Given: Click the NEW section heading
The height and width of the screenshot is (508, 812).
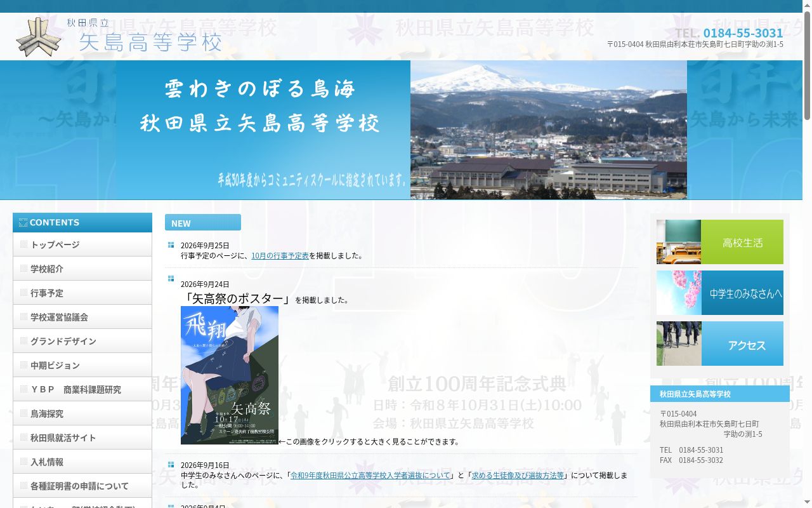Looking at the screenshot, I should point(203,222).
